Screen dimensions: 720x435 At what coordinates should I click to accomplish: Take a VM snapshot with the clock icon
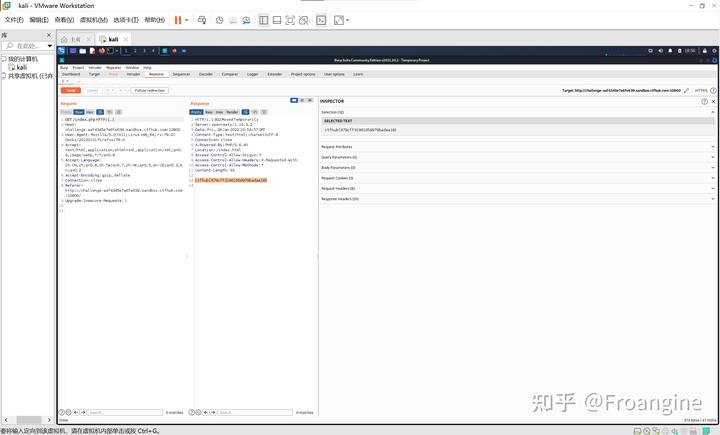pos(219,20)
